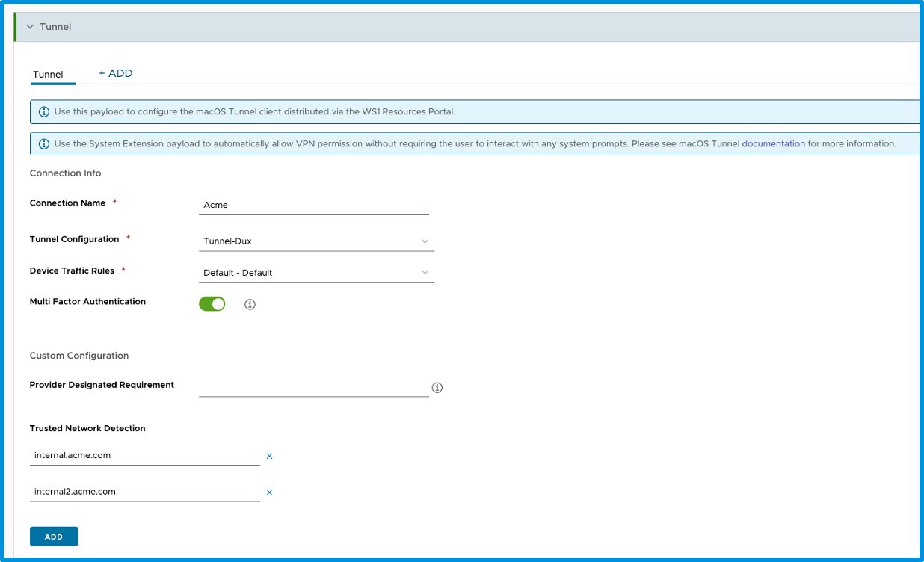The height and width of the screenshot is (562, 924).
Task: Select the Tunnel tab
Action: 48,75
